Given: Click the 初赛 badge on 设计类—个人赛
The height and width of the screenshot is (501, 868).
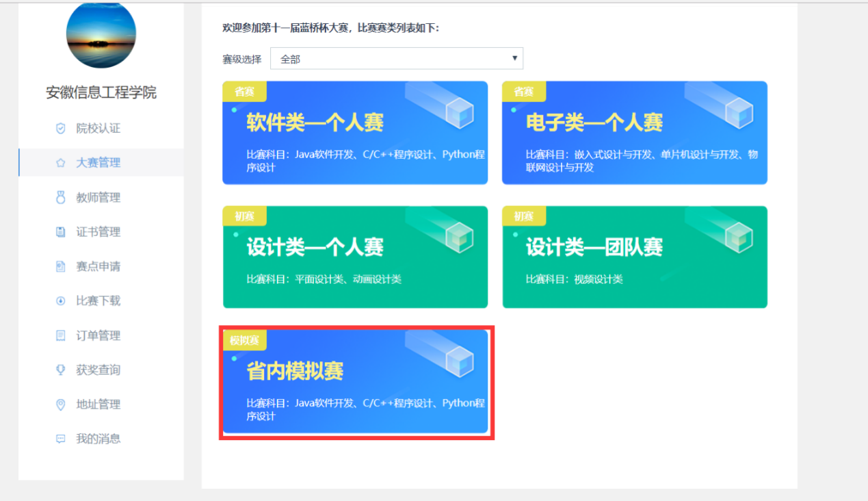Looking at the screenshot, I should point(244,216).
